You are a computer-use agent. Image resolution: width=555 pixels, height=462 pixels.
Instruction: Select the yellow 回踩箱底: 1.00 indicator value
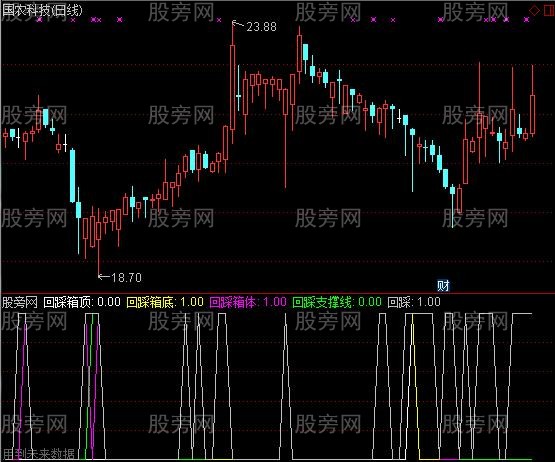pos(165,302)
